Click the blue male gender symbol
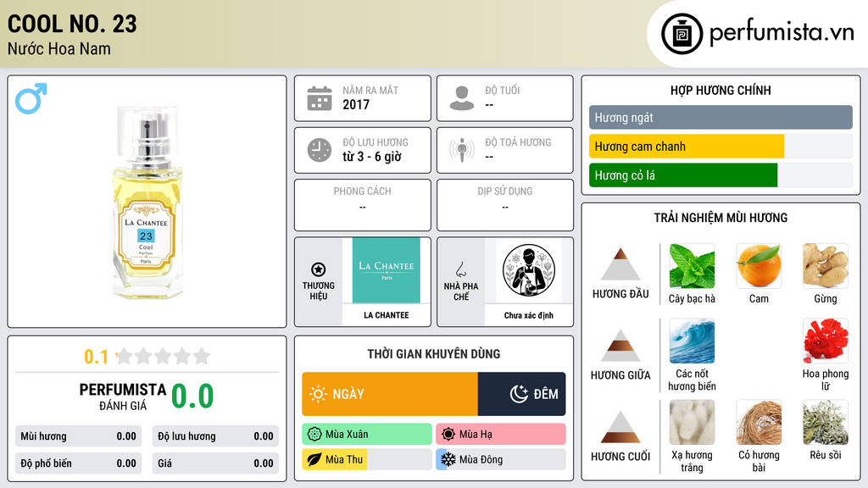Viewport: 868px width, 488px height. 31,98
